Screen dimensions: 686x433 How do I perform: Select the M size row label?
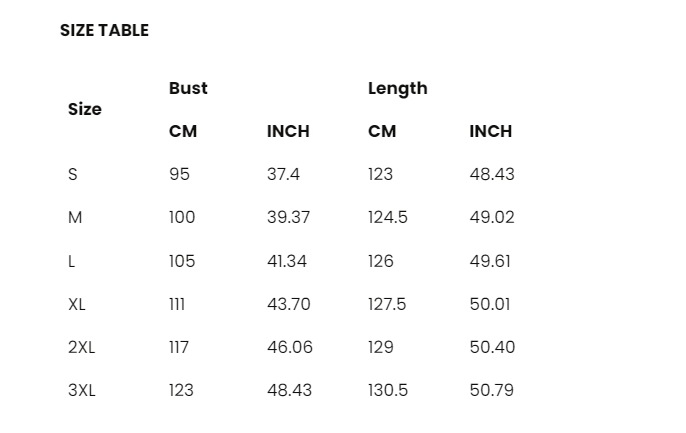pyautogui.click(x=75, y=217)
